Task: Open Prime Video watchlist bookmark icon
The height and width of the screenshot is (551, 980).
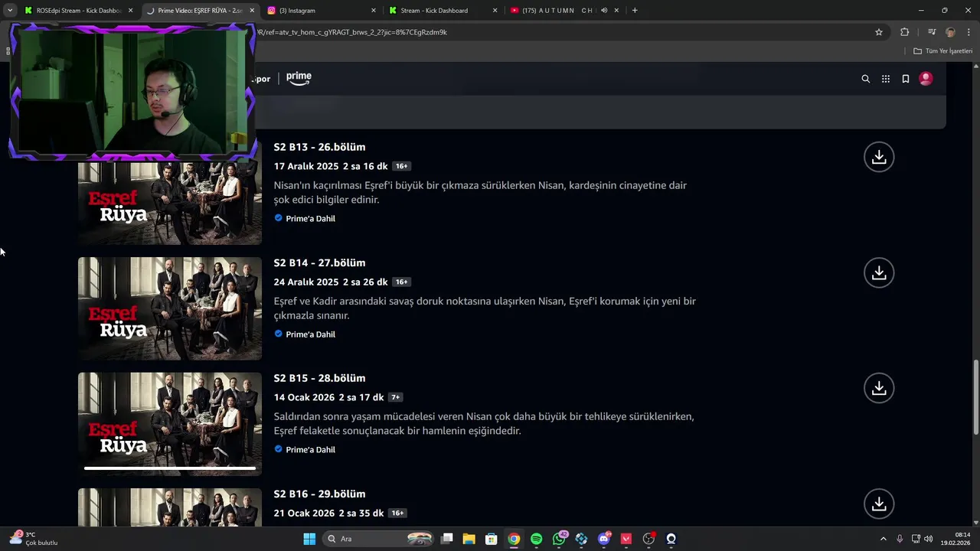Action: coord(906,79)
